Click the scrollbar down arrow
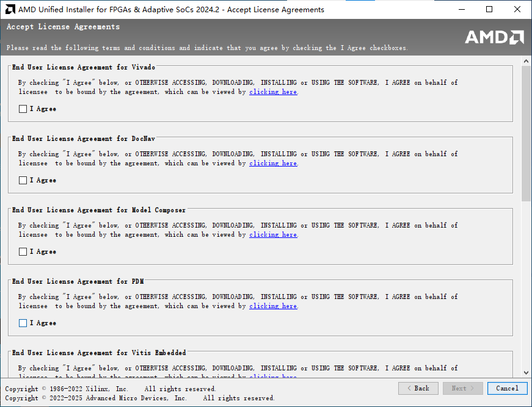Screen dimensions: 532x407 [526, 373]
